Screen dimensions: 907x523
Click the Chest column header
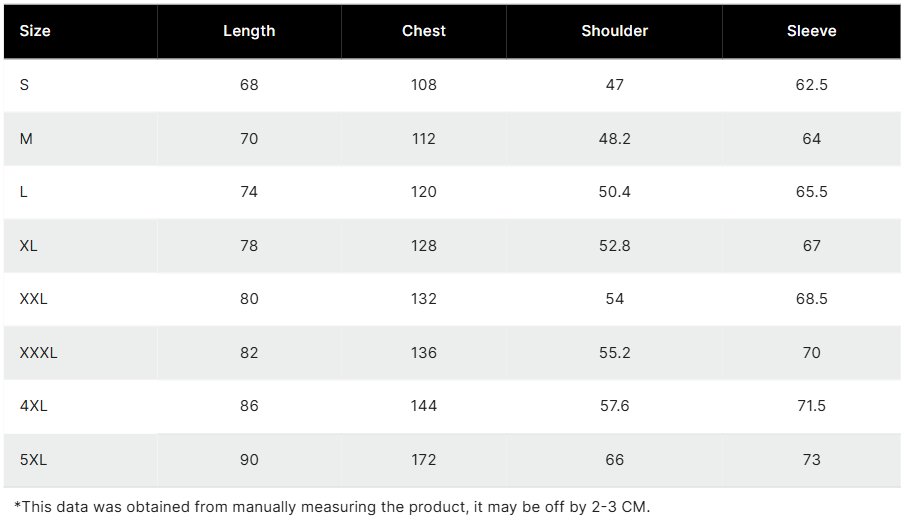click(x=424, y=31)
